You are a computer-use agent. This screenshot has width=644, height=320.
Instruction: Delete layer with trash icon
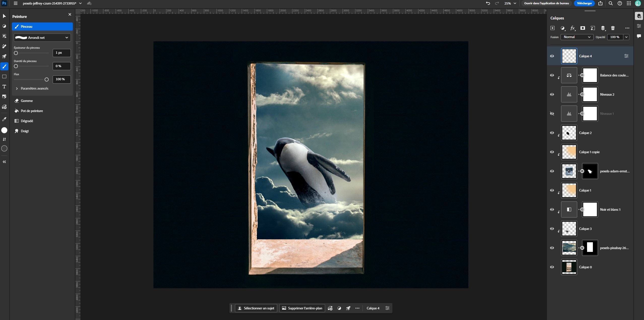[613, 28]
